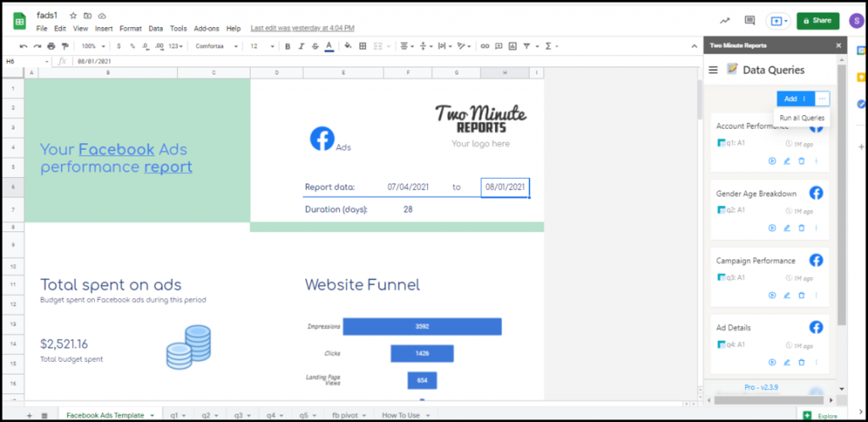Screen dimensions: 868x422
Task: Open the Insert menu
Action: 103,28
